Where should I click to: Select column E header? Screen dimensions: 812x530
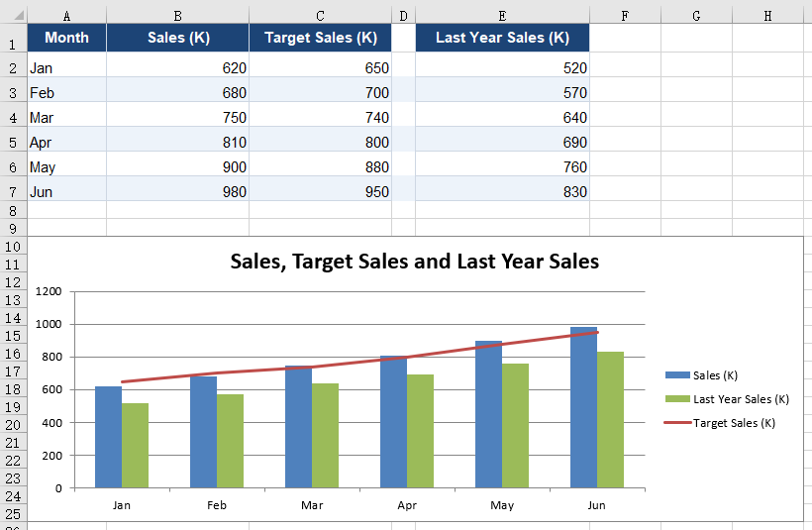[x=502, y=16]
